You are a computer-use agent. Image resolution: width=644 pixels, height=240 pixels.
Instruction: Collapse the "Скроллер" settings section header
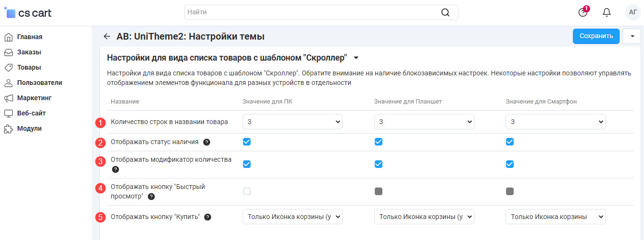point(356,58)
